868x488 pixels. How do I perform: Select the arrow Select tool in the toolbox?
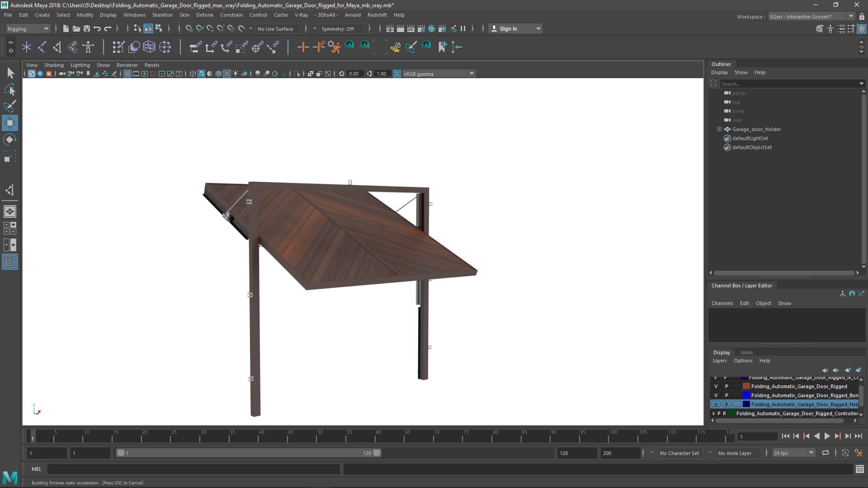[10, 73]
